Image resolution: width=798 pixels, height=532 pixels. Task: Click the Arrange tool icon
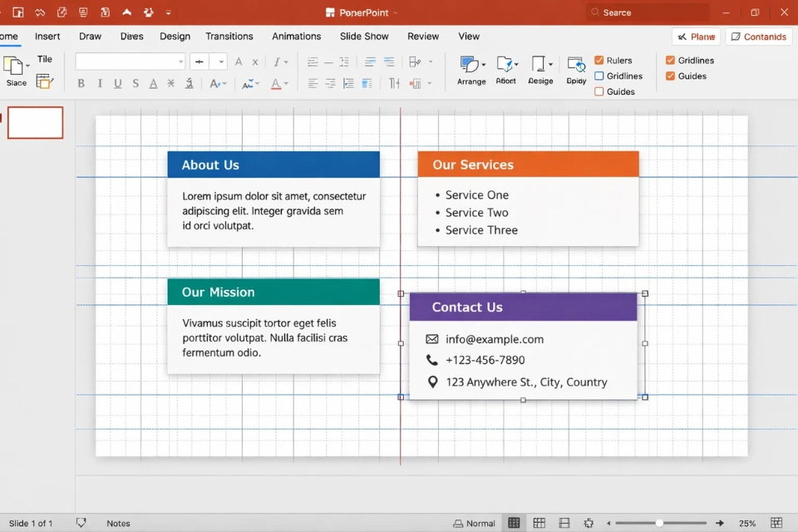tap(470, 66)
